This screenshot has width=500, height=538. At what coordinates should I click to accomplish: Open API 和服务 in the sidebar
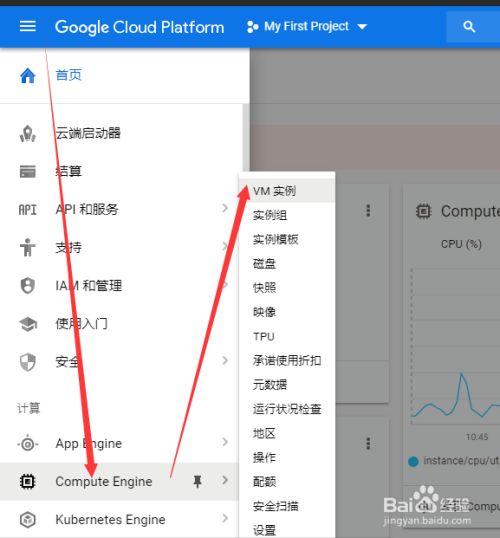point(87,209)
